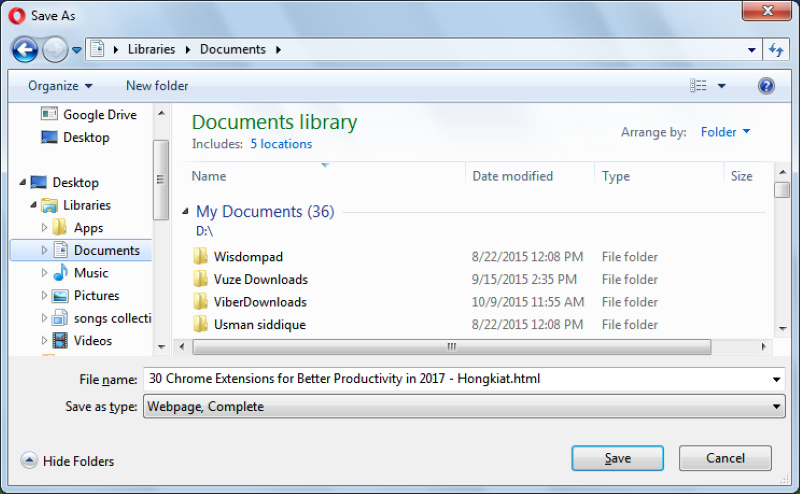Select the Music library icon
Image resolution: width=800 pixels, height=494 pixels.
(60, 273)
